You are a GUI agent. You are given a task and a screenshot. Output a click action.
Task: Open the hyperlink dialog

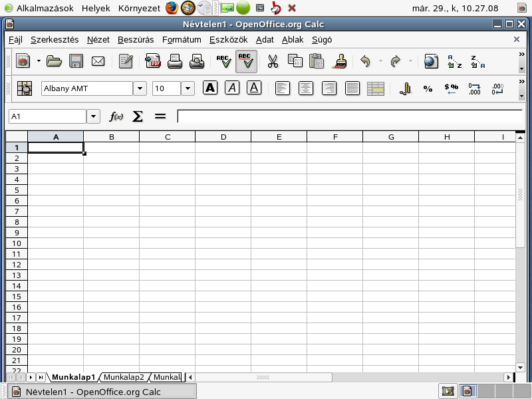pyautogui.click(x=431, y=61)
